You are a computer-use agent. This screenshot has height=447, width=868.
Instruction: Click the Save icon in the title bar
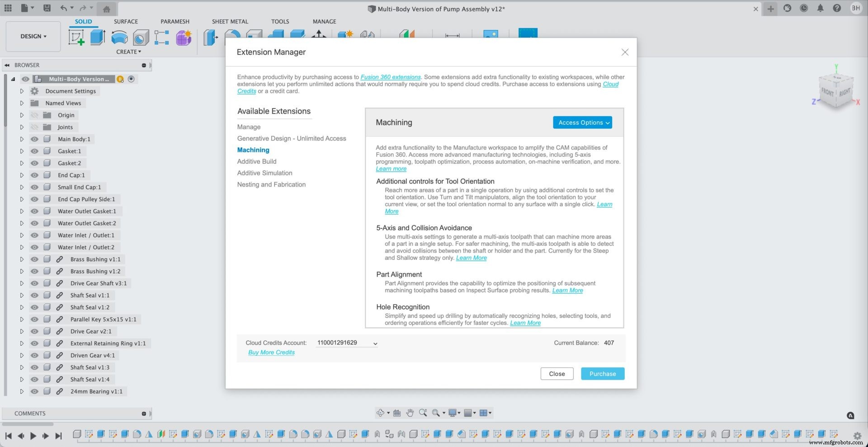47,8
